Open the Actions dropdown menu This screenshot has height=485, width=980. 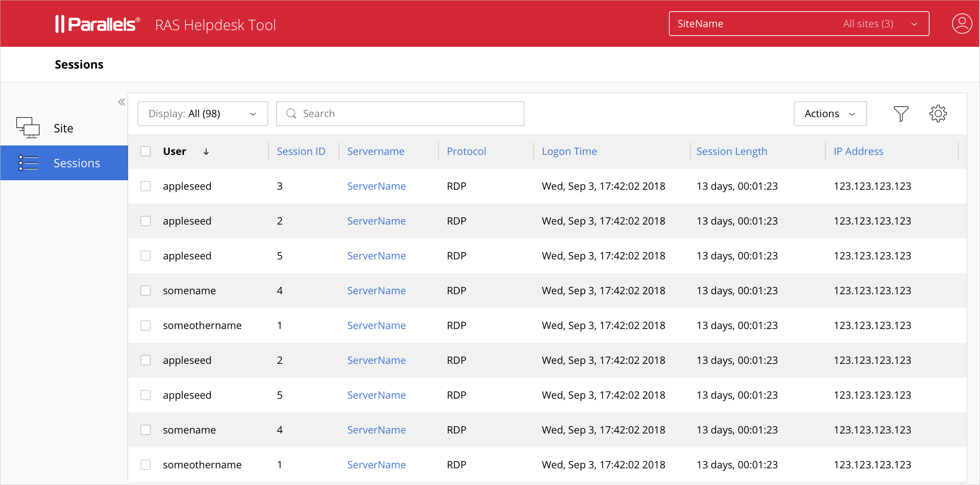830,114
